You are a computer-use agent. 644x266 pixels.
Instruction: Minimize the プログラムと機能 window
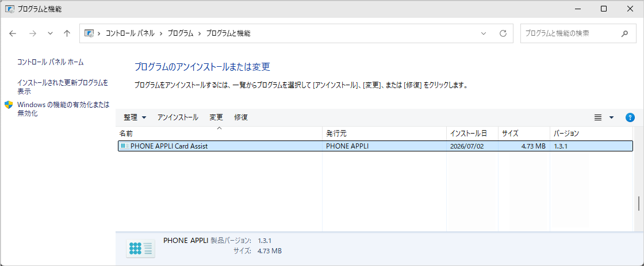point(578,9)
